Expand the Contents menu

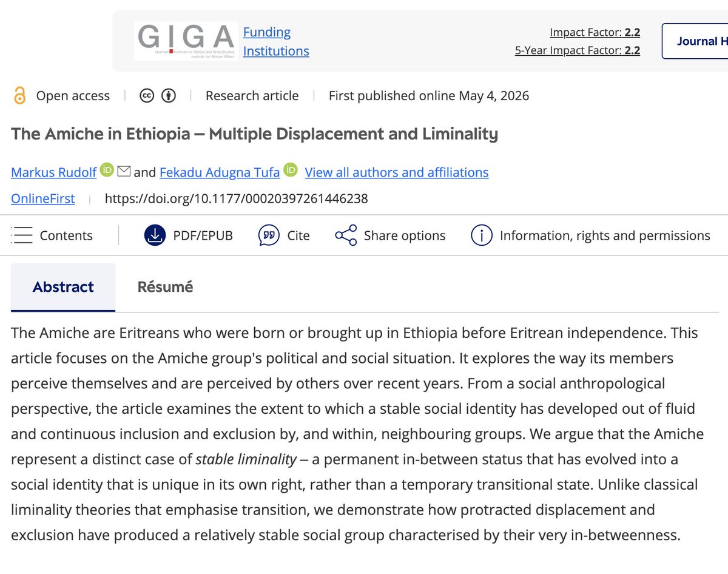pyautogui.click(x=52, y=235)
